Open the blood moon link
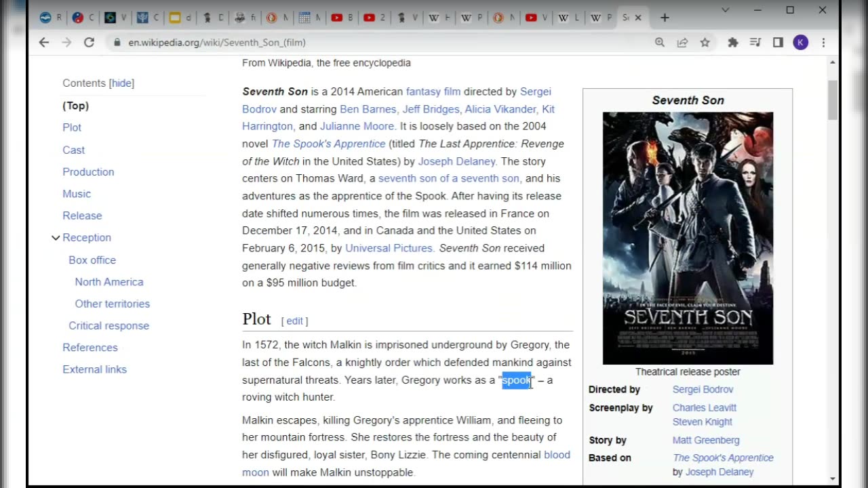Image resolution: width=868 pixels, height=488 pixels. coord(557,455)
